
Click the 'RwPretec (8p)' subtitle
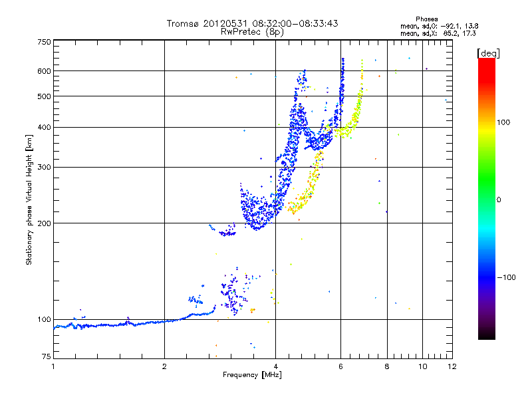point(252,32)
